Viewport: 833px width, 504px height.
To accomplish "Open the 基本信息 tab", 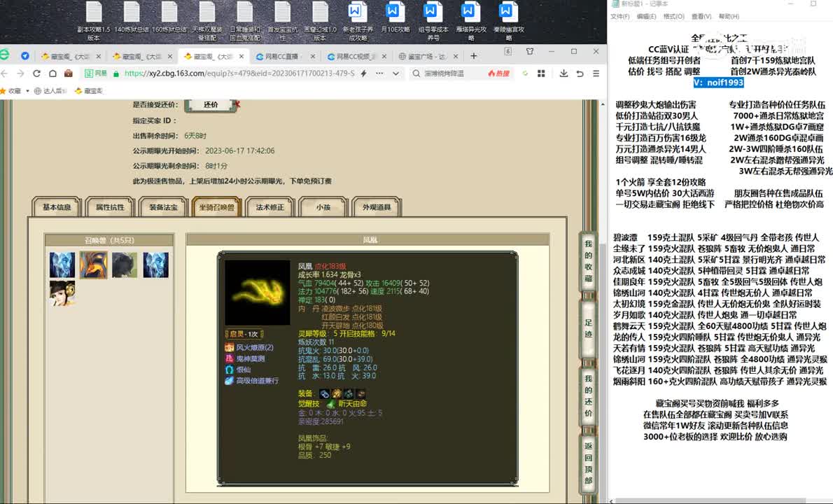I will pyautogui.click(x=56, y=207).
